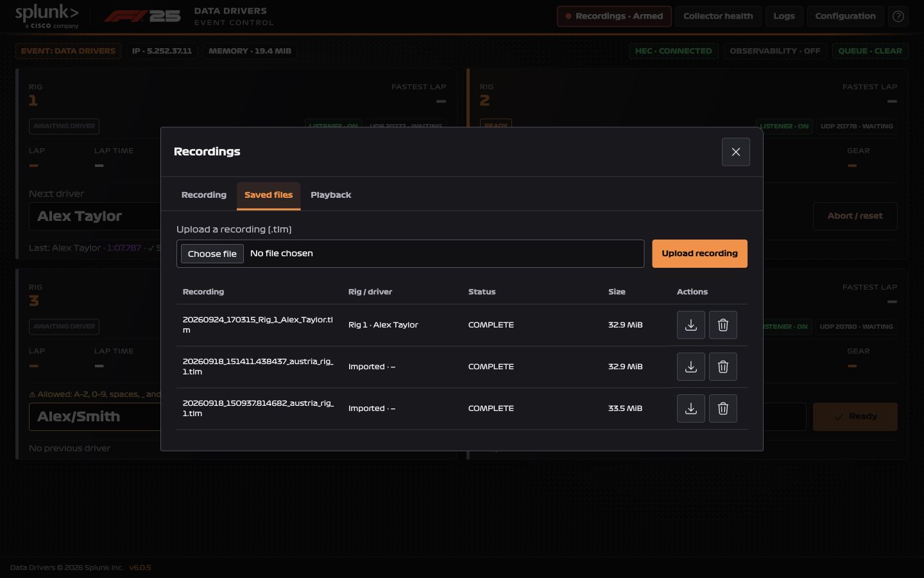This screenshot has height=578, width=924.
Task: Click the file name 20260918_151411.438437_austria_rig_1.tlm
Action: click(x=258, y=367)
